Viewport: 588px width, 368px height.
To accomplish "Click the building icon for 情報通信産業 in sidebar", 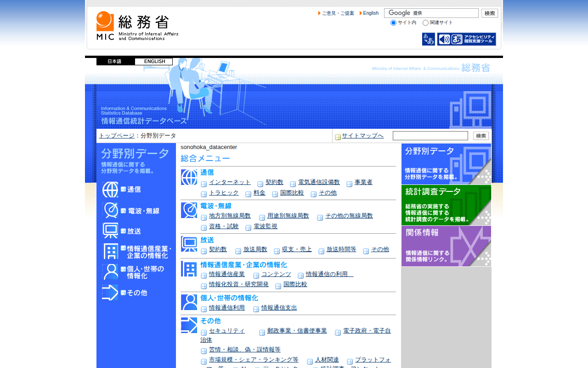I will (110, 252).
